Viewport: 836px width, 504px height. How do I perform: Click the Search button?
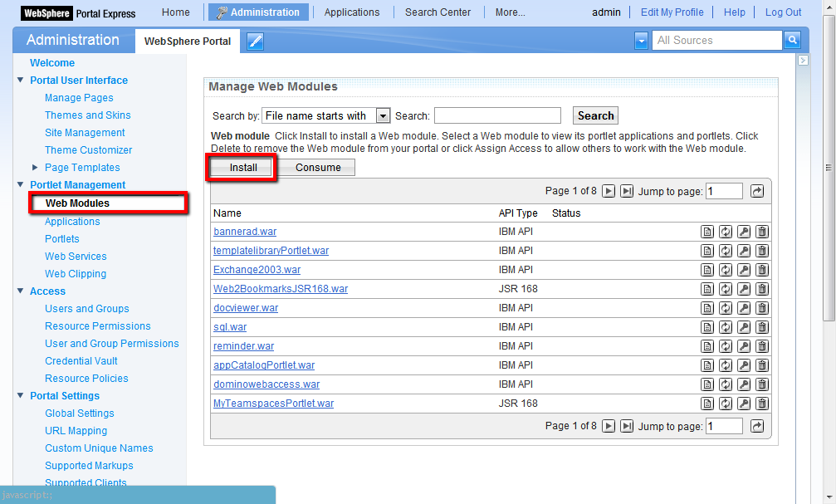tap(595, 115)
